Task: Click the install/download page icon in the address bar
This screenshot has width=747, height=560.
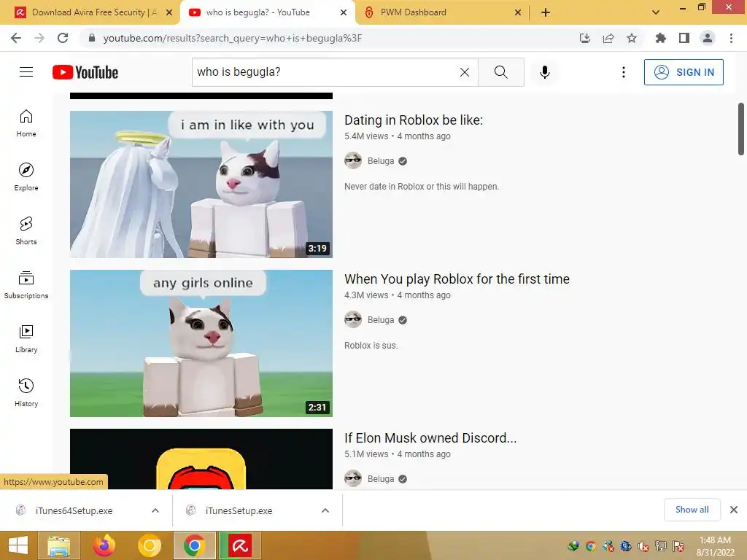Action: coord(585,38)
